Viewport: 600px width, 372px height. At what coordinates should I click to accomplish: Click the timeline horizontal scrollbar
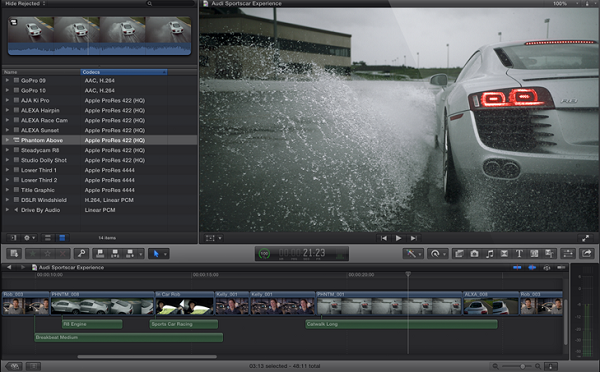[x=147, y=357]
